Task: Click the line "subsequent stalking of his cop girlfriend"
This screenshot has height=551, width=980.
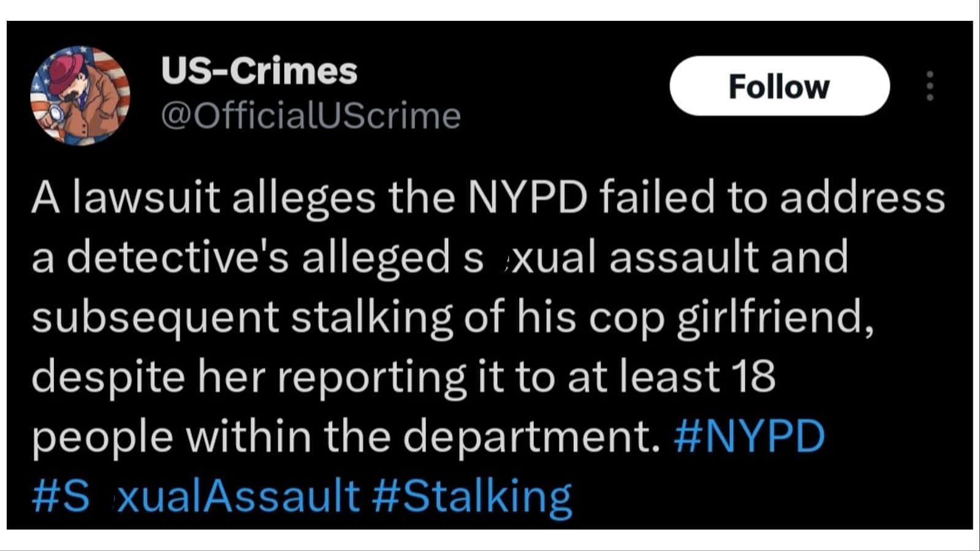Action: (x=452, y=317)
